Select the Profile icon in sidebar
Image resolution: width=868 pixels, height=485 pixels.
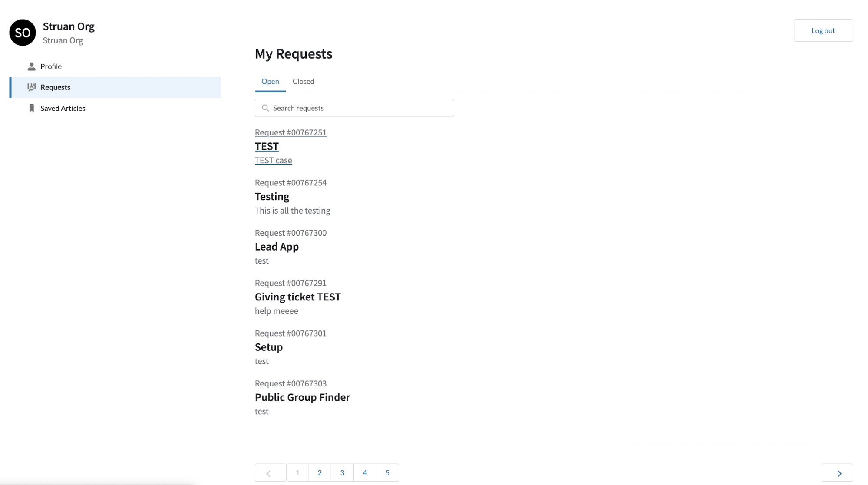tap(32, 66)
